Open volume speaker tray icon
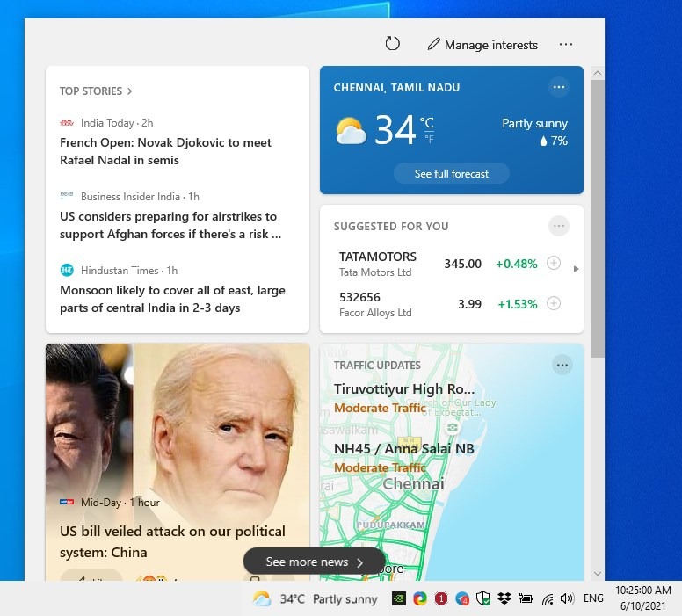Screen dimensions: 682x616 tap(567, 598)
